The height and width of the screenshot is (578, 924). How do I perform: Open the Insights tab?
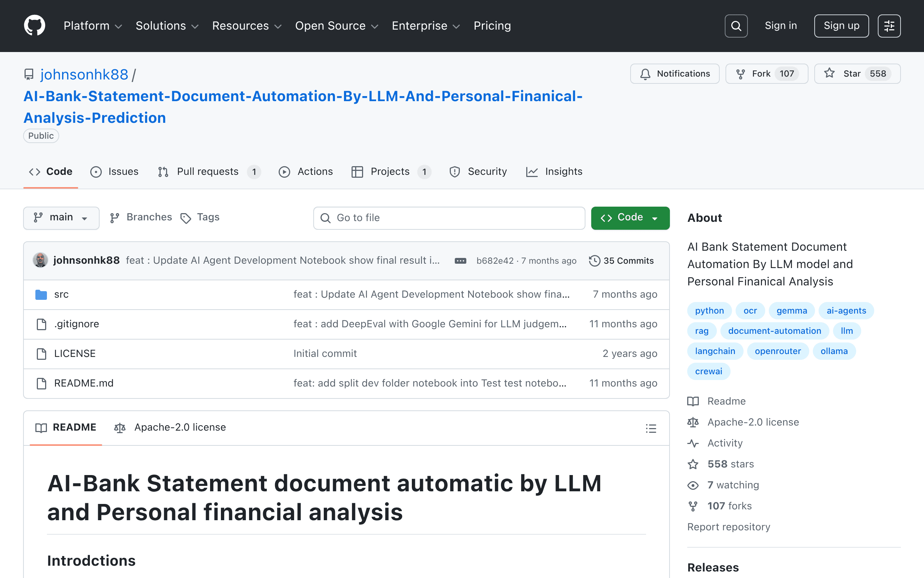click(x=554, y=172)
